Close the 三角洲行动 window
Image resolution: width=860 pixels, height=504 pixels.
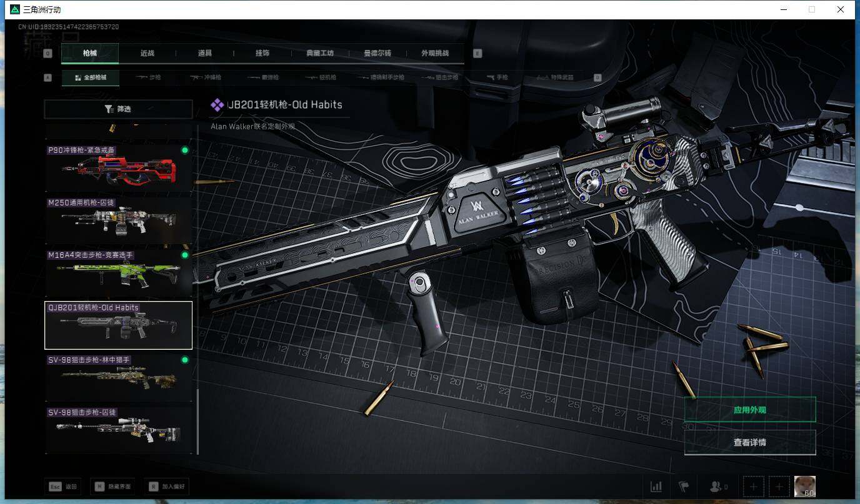841,9
